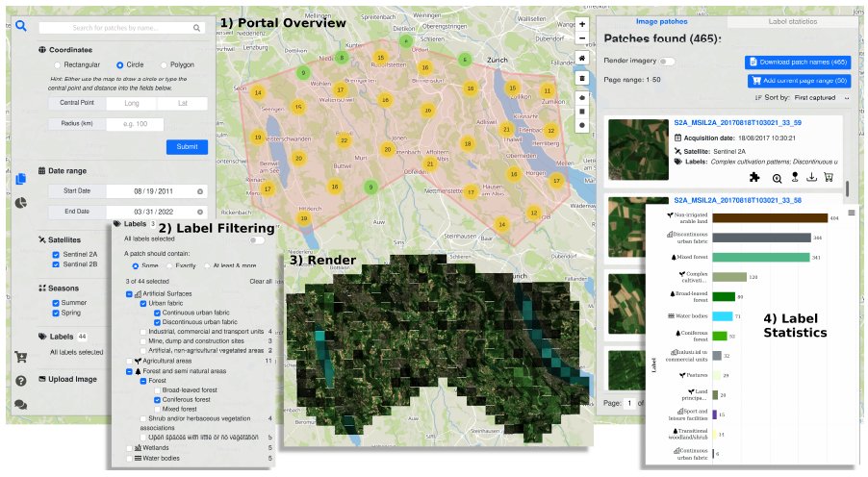Toggle the Render imagery switch
868x477 pixels.
(666, 62)
